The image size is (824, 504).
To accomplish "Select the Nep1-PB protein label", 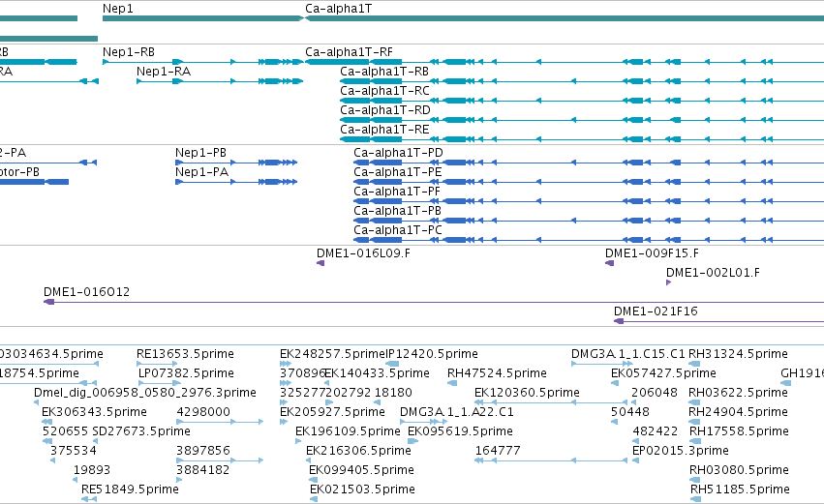I will [200, 153].
